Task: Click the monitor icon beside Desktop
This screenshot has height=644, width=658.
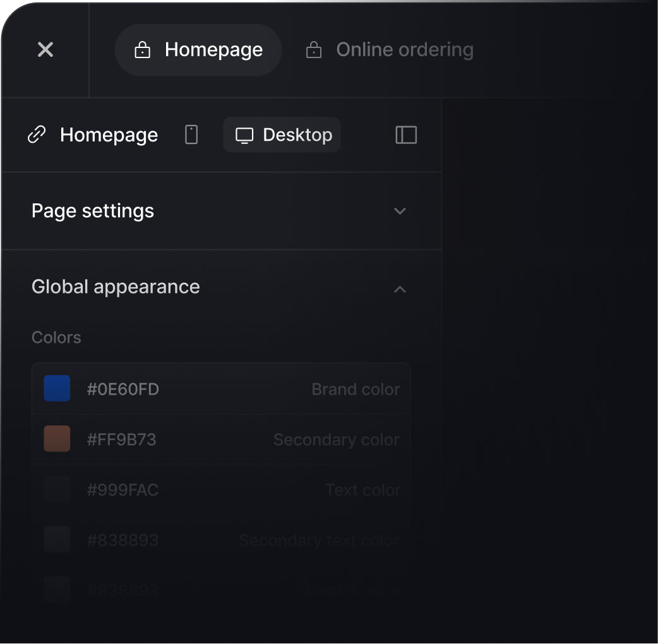Action: [x=244, y=135]
